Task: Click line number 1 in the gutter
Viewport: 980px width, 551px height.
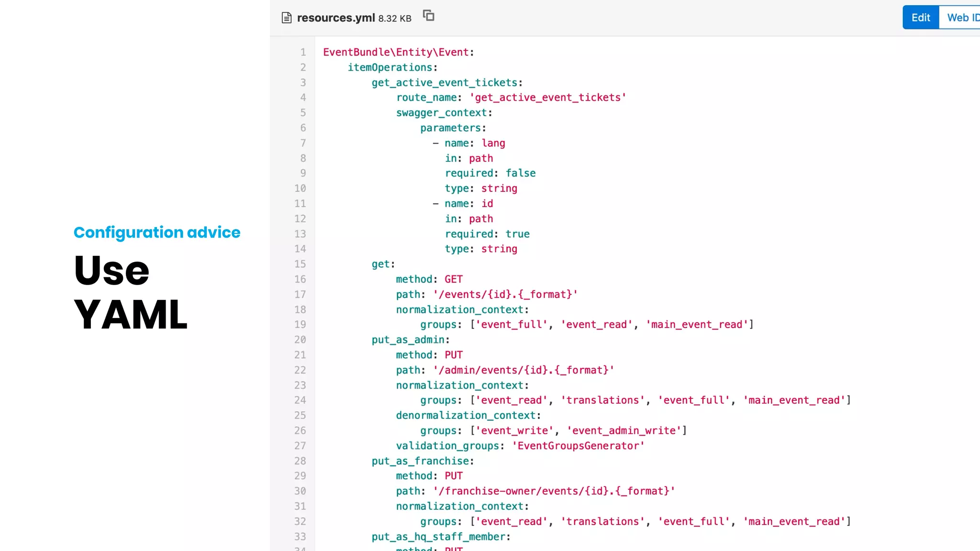Action: pyautogui.click(x=303, y=52)
